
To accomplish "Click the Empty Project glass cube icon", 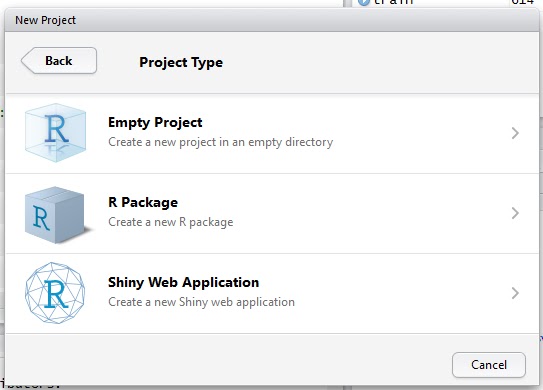I will click(x=55, y=133).
